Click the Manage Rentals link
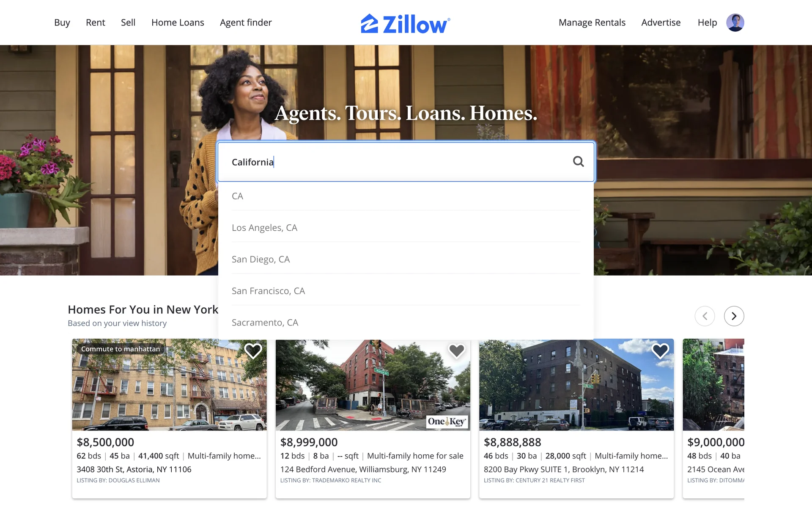This screenshot has width=812, height=508. tap(592, 22)
